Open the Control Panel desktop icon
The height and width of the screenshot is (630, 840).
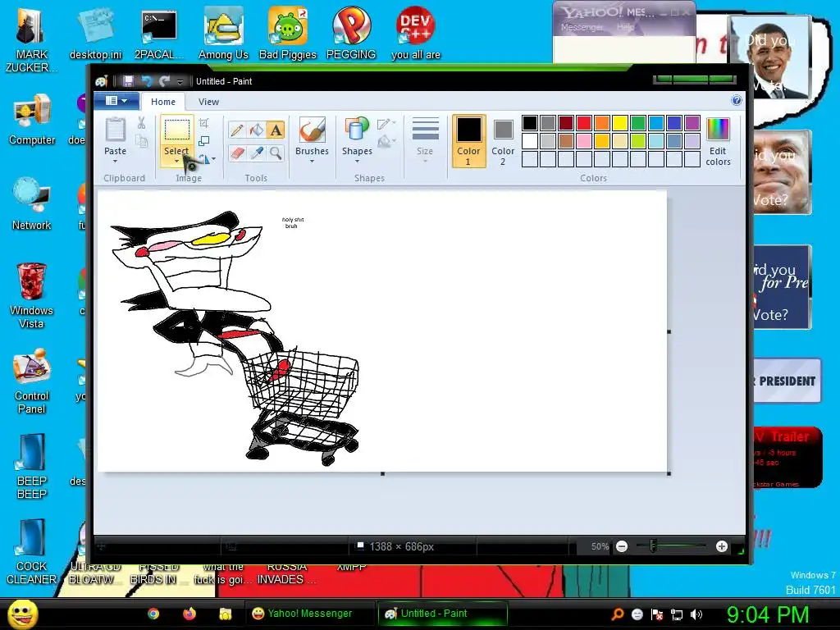click(x=31, y=381)
